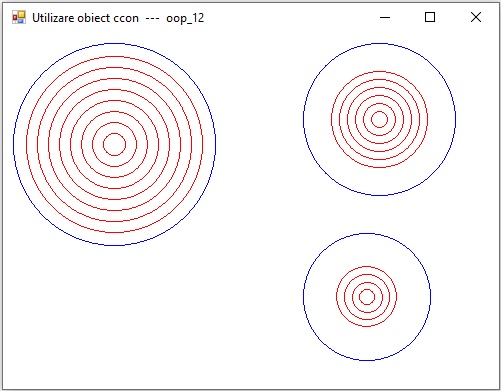
Task: Click the center of the largest concentric circles
Action: pos(114,144)
